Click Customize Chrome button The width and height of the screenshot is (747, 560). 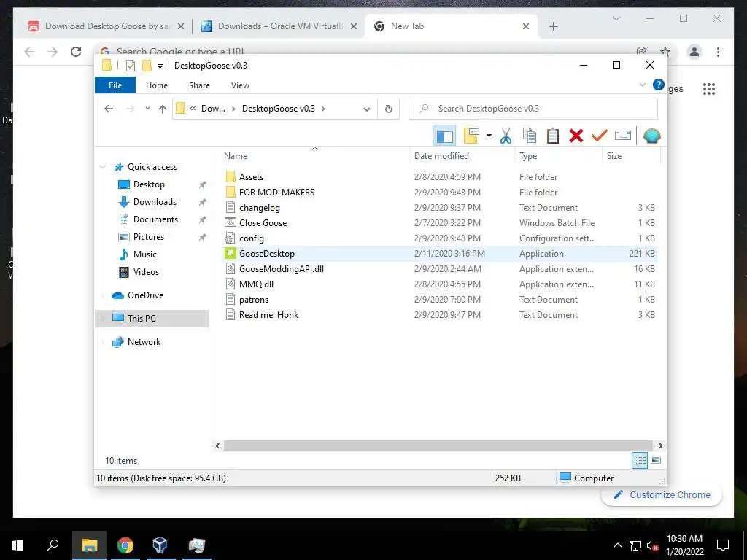[662, 495]
